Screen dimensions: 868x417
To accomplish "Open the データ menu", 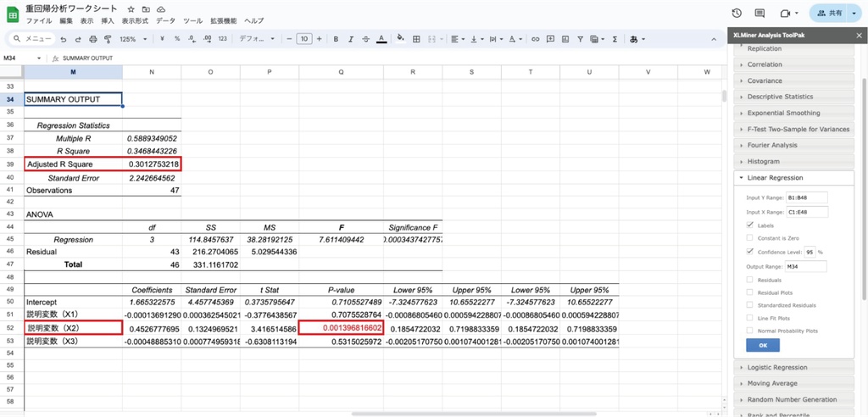I will [x=165, y=20].
